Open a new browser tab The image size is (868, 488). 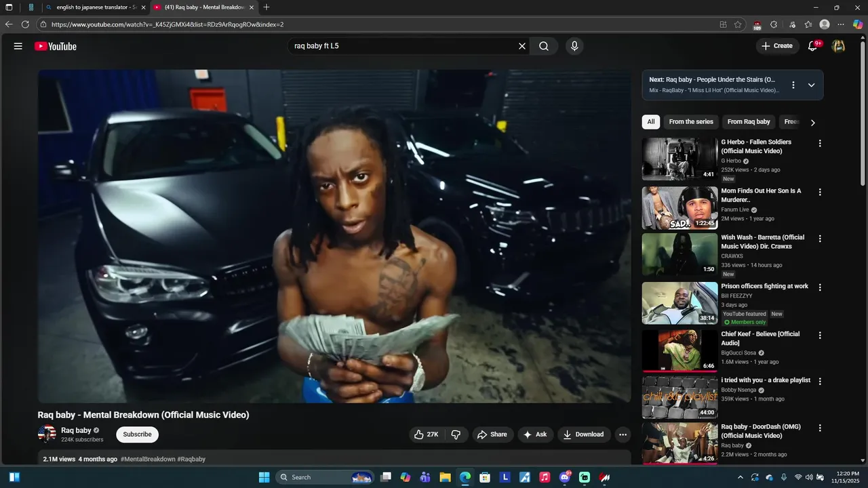tap(267, 7)
